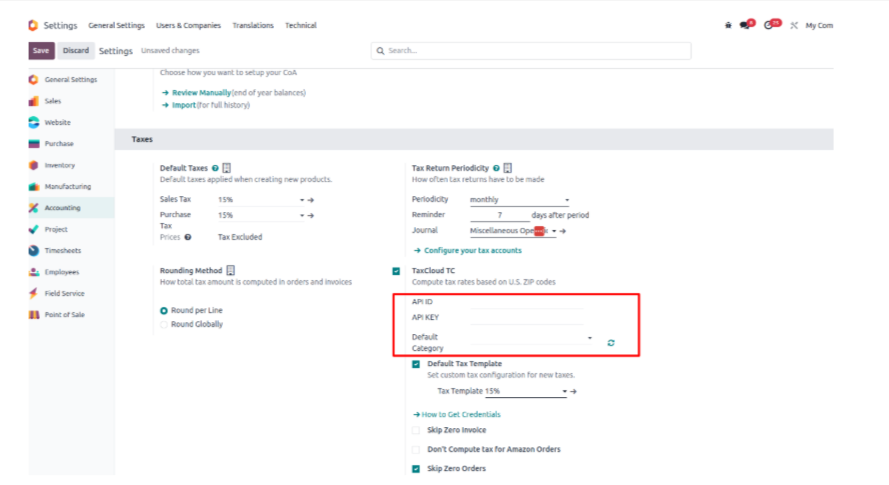Open the How to Get Credentials link
Viewport: 889px width, 485px height.
point(460,414)
